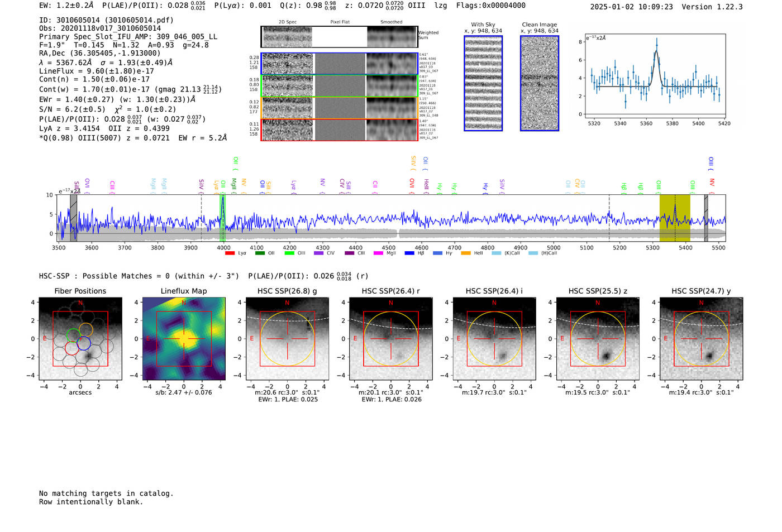Image resolution: width=782 pixels, height=532 pixels.
Task: Open the HSC SSP(26.8) g image
Action: pos(287,339)
